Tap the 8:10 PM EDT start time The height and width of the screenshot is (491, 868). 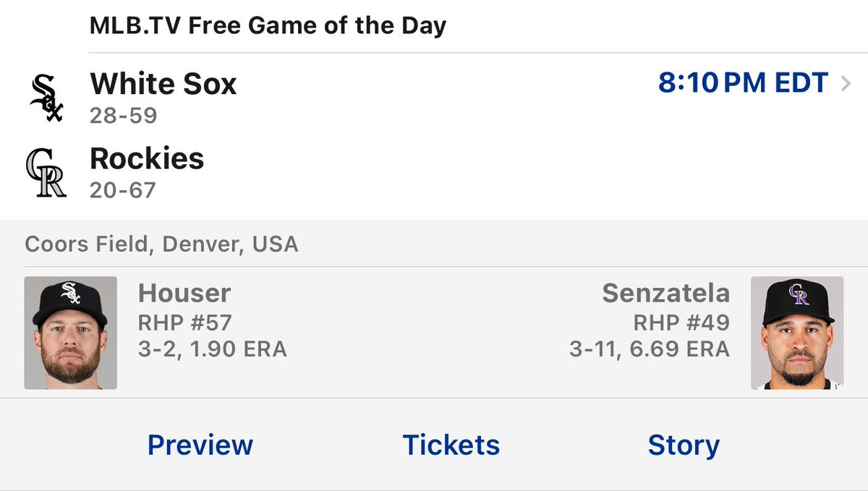coord(743,84)
